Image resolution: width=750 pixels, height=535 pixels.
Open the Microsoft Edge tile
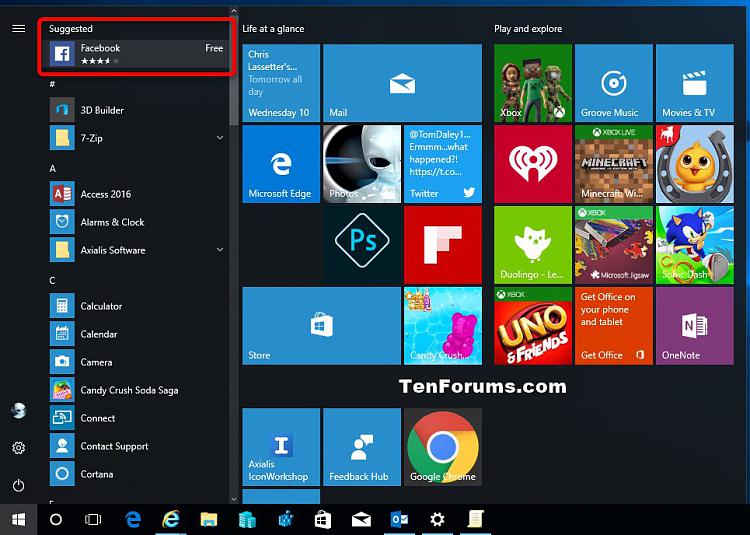pos(280,163)
